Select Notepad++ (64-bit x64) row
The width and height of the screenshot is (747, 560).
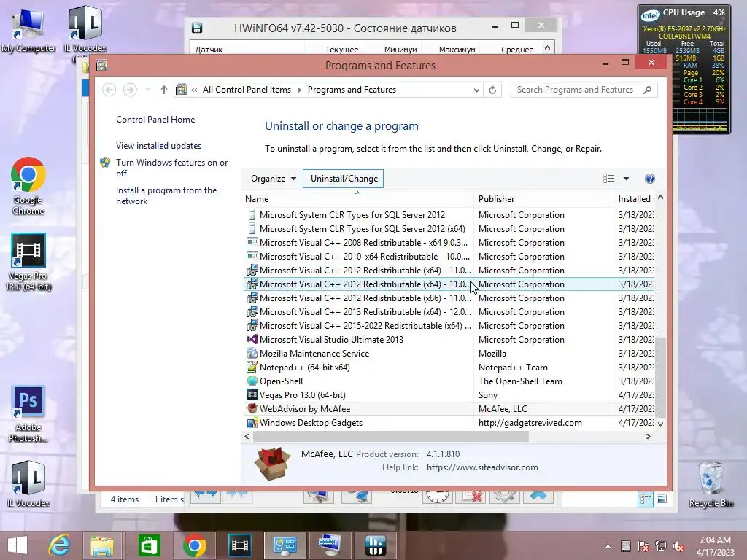(449, 367)
